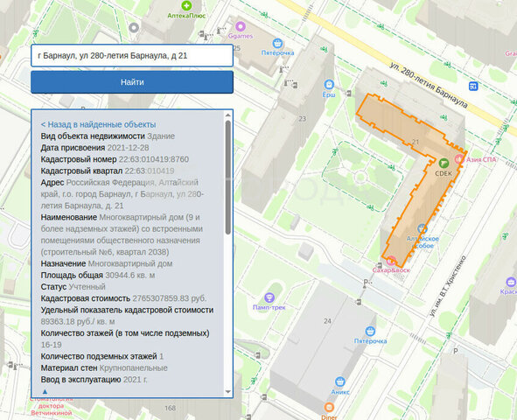Select the Аникс store cart icon
This screenshot has width=517, height=420.
click(x=340, y=382)
